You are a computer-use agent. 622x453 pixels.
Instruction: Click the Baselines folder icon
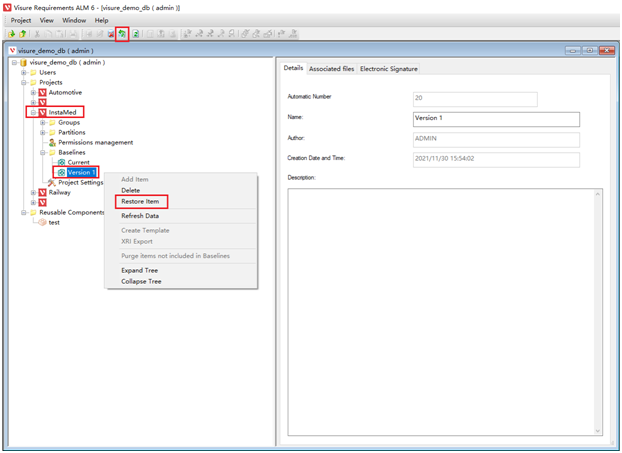(x=52, y=152)
